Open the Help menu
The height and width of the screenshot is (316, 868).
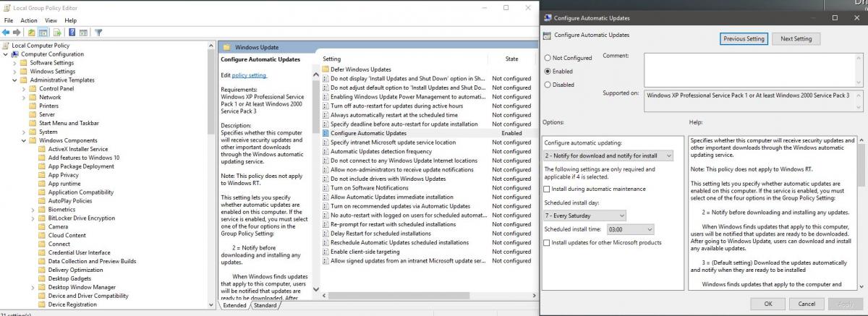70,20
